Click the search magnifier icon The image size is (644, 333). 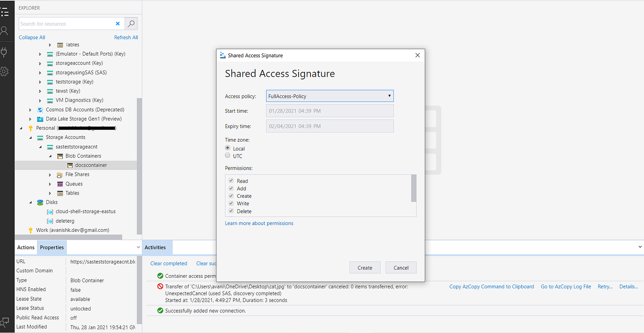(131, 23)
